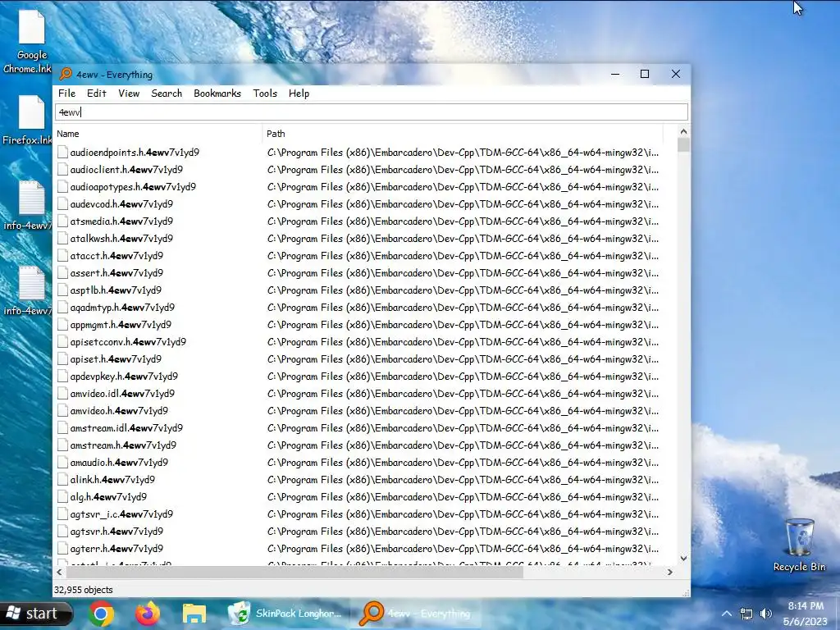Select the file name alink.h.4ewv7v1yd9
The width and height of the screenshot is (840, 630).
(x=112, y=479)
